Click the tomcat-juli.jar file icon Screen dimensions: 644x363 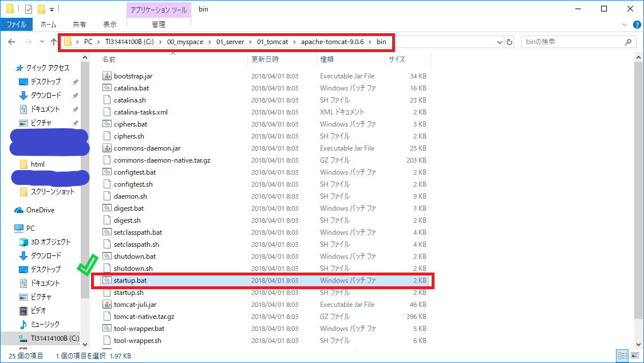coord(107,305)
